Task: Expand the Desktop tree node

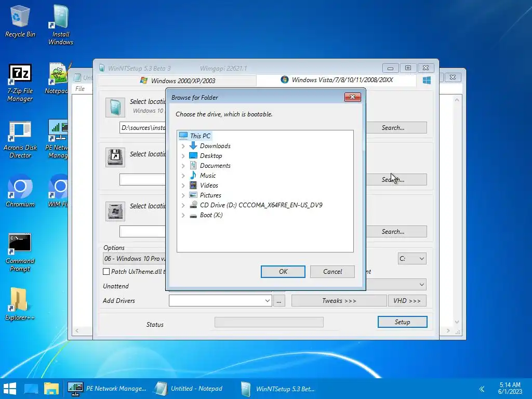Action: tap(183, 156)
